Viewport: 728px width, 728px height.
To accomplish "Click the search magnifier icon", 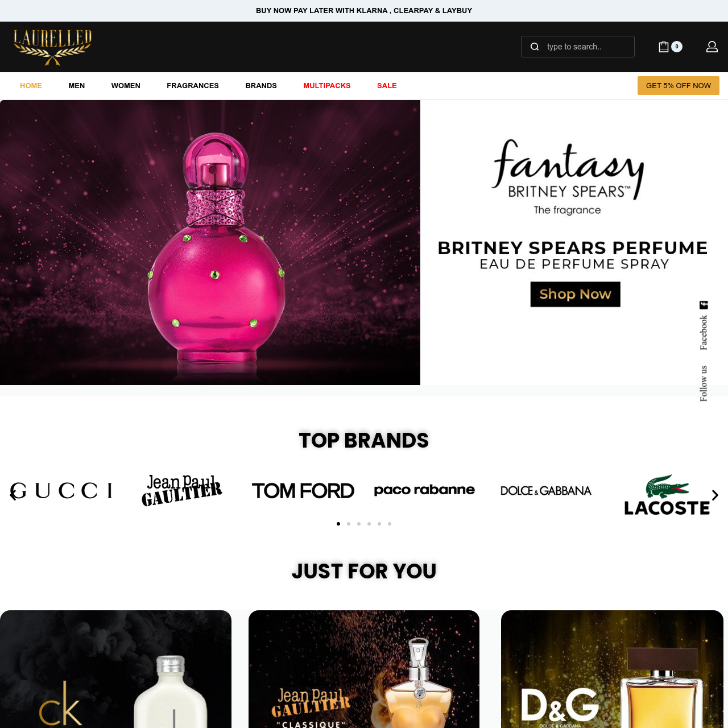I will pyautogui.click(x=535, y=47).
